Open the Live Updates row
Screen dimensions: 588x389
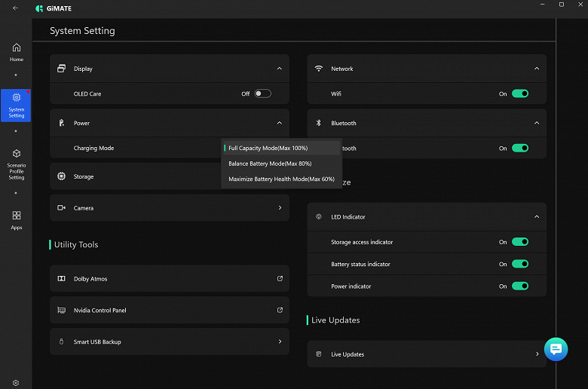tap(426, 354)
